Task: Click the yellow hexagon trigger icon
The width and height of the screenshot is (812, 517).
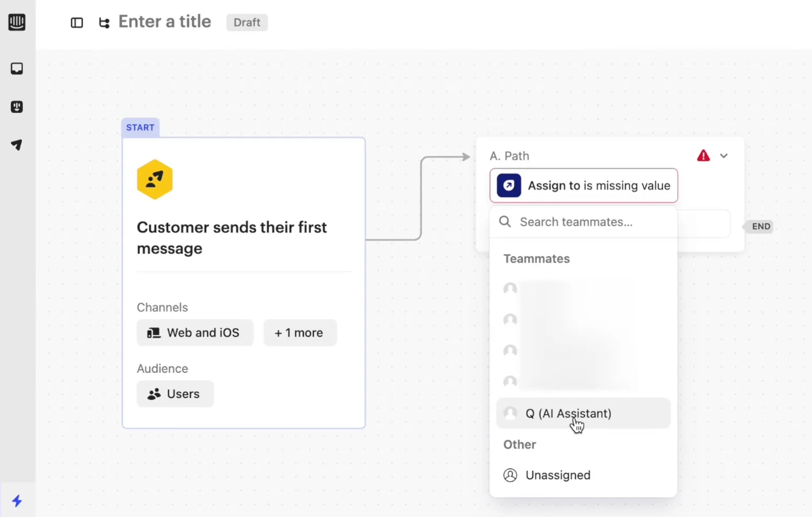Action: [x=155, y=179]
